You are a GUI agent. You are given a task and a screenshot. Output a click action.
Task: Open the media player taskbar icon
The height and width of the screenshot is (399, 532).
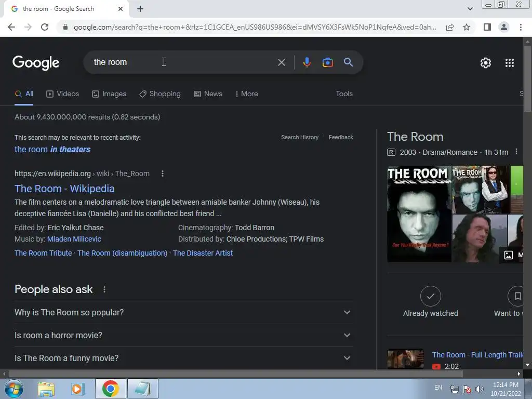(77, 389)
